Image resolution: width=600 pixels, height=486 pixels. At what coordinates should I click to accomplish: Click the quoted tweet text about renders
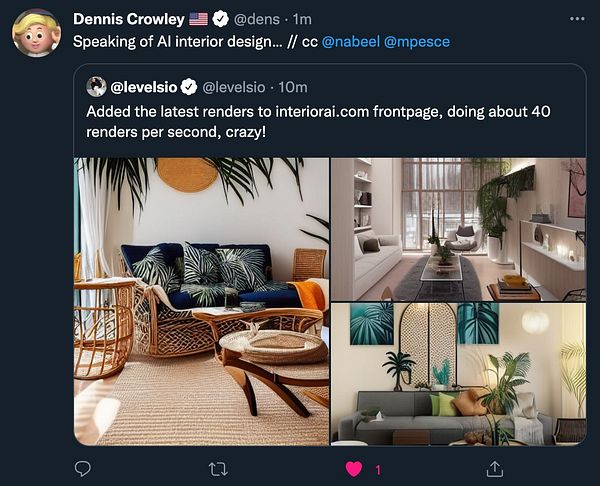pos(318,122)
